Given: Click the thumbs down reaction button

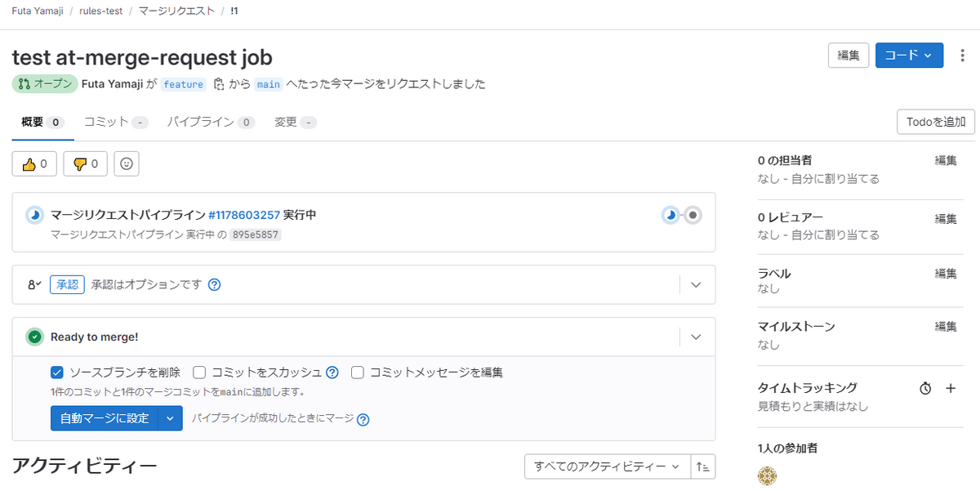Looking at the screenshot, I should pyautogui.click(x=86, y=164).
